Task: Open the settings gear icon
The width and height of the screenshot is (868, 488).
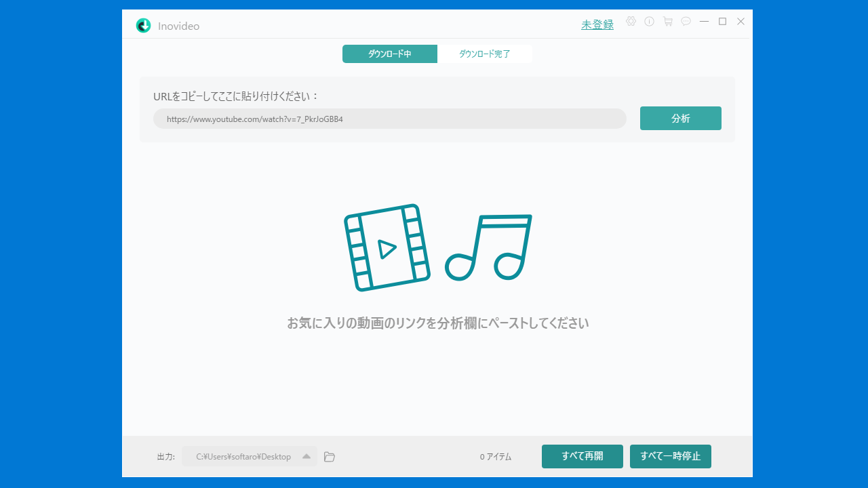Action: coord(631,22)
